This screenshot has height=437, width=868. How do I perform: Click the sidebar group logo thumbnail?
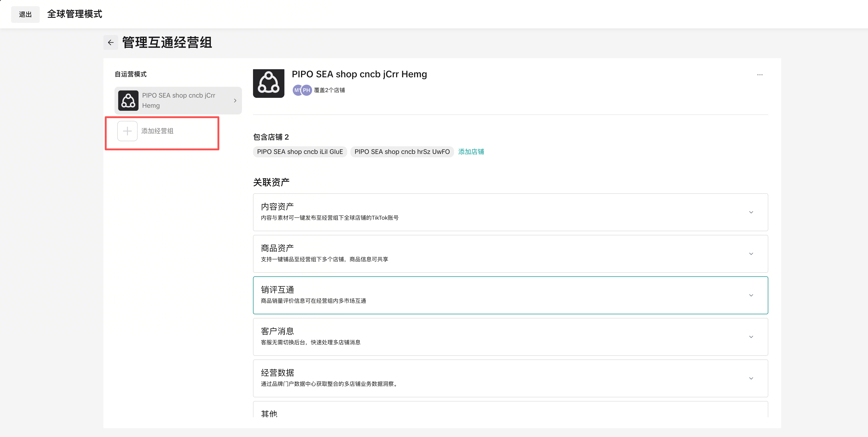tap(128, 100)
